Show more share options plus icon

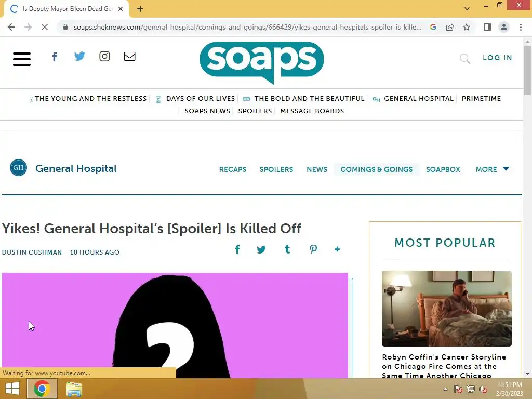[337, 249]
